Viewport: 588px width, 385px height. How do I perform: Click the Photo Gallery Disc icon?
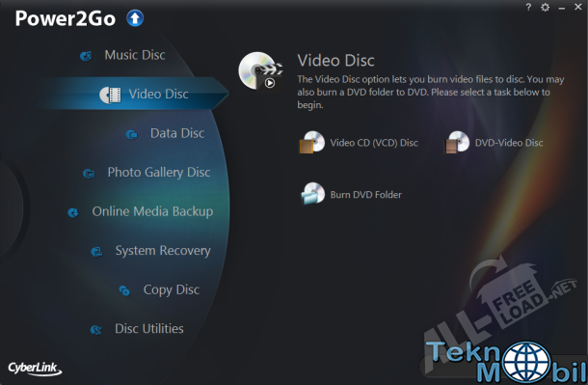(x=89, y=174)
